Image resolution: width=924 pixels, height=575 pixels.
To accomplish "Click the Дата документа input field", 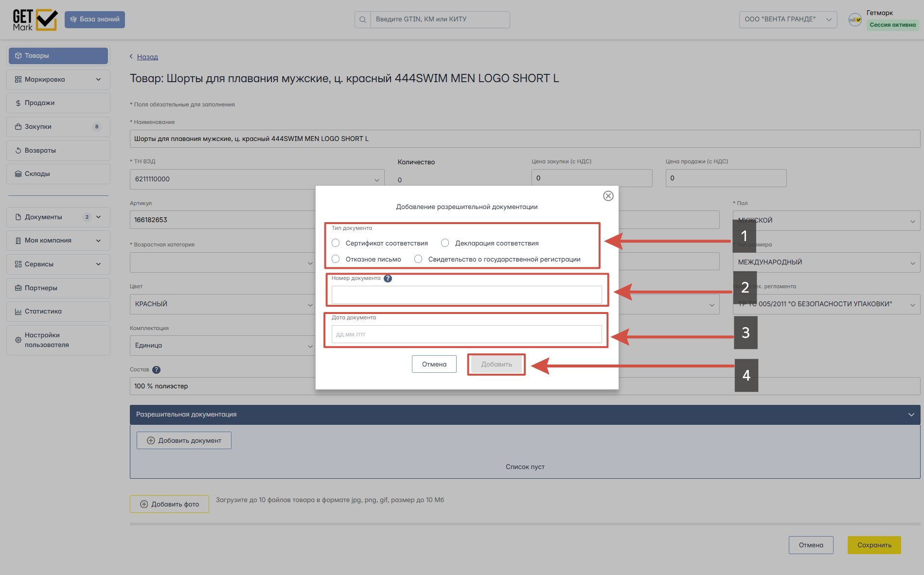I will (467, 334).
